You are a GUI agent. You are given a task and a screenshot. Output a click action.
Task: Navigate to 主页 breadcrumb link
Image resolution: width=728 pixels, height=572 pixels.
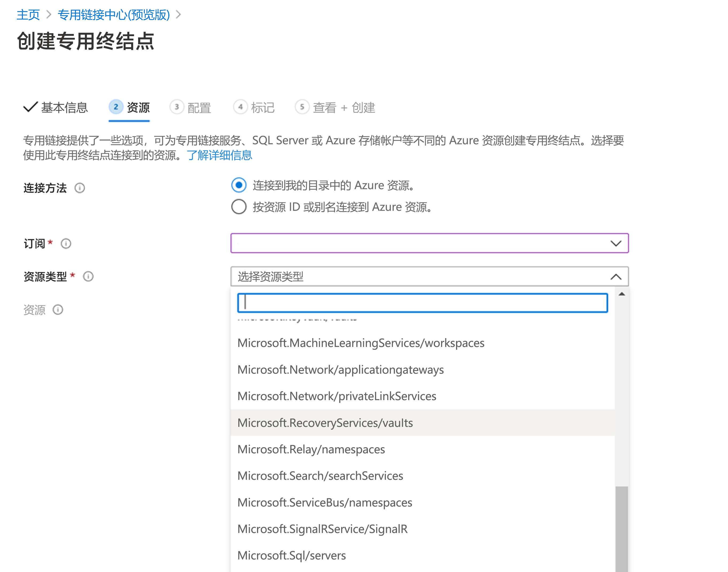[x=28, y=14]
